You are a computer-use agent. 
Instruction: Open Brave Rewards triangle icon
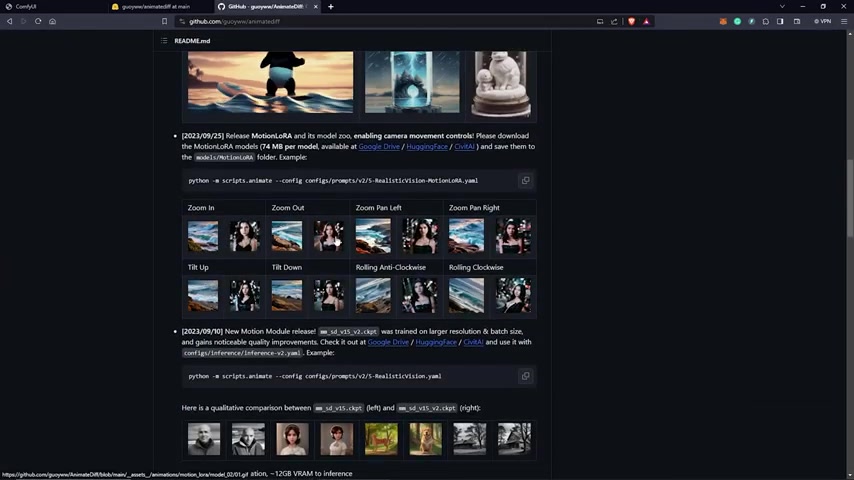click(x=646, y=21)
